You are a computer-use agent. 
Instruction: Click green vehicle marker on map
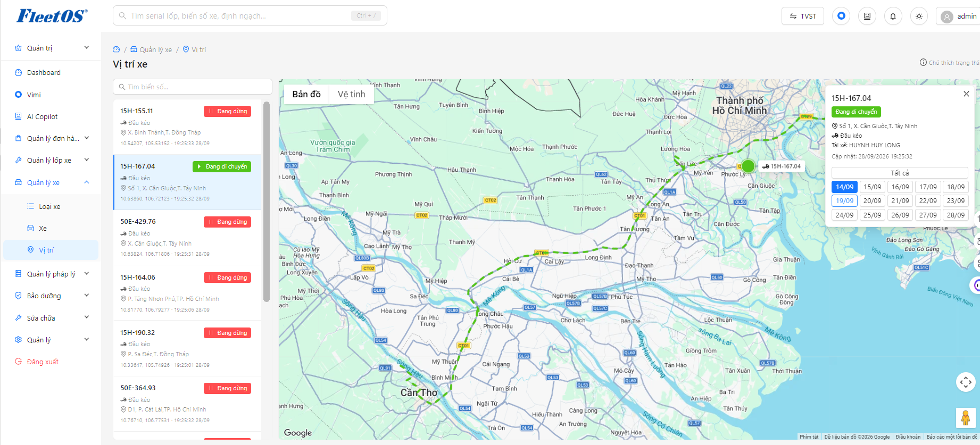748,166
